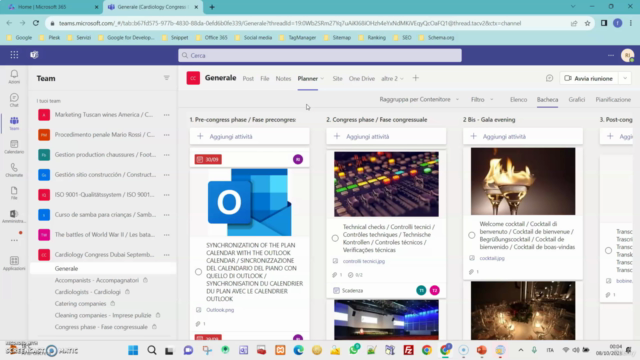The height and width of the screenshot is (360, 640).
Task: Add task in Congress phase bucket
Action: click(x=386, y=136)
